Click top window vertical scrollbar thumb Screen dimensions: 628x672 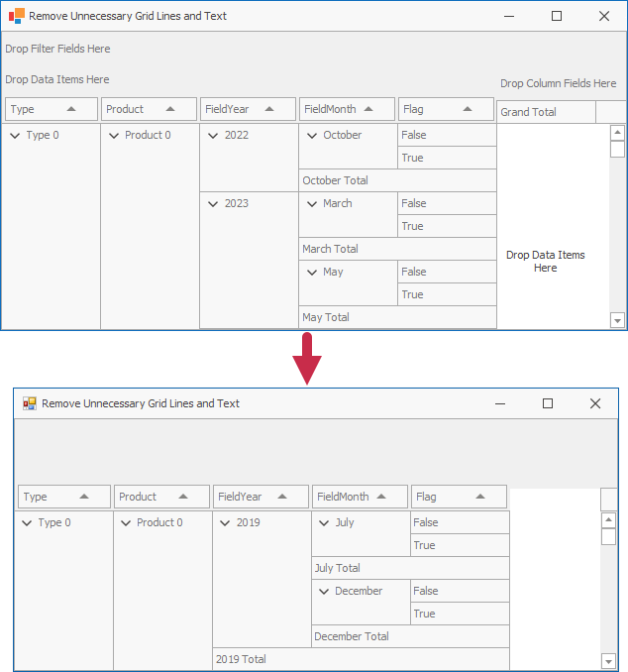click(x=617, y=149)
